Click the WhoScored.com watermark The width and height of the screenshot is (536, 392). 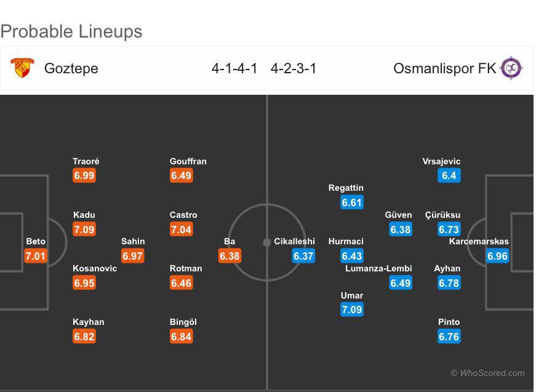pyautogui.click(x=487, y=373)
